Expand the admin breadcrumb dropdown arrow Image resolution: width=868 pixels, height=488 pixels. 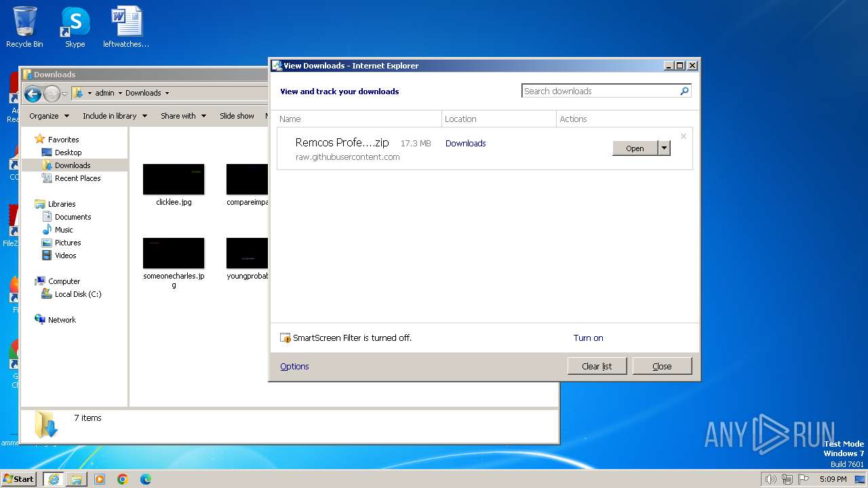[120, 93]
